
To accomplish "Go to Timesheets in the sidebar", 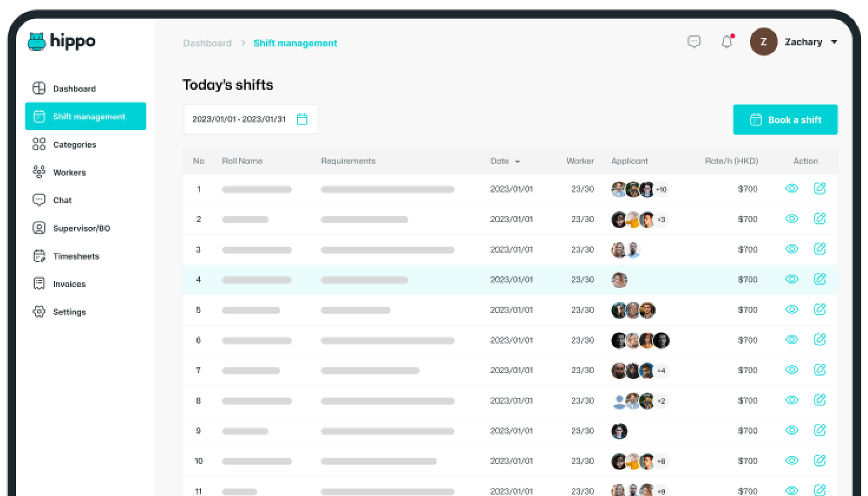I will [x=76, y=256].
